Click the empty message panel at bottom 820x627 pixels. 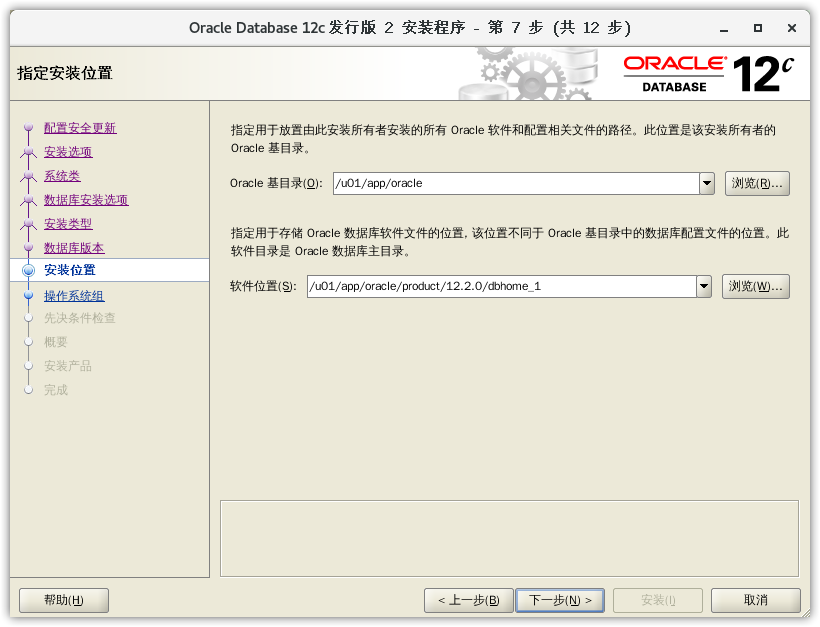pyautogui.click(x=509, y=537)
